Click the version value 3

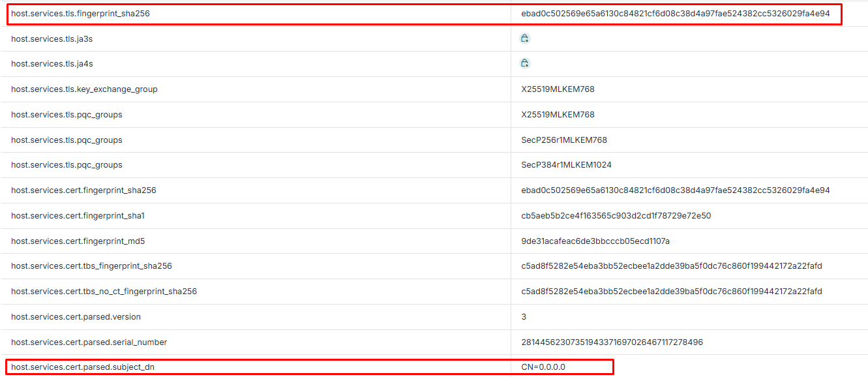(524, 317)
